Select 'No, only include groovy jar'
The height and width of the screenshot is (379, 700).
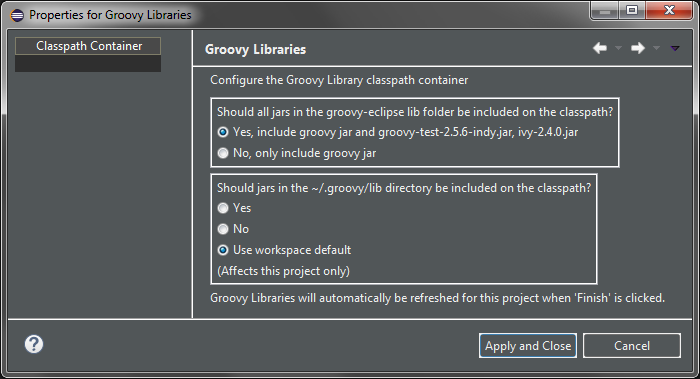coord(296,153)
